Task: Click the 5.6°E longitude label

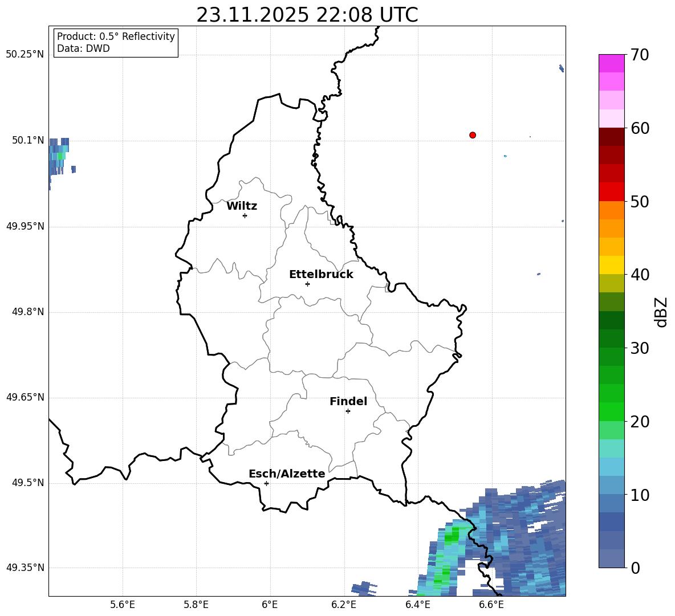Action: click(x=123, y=605)
